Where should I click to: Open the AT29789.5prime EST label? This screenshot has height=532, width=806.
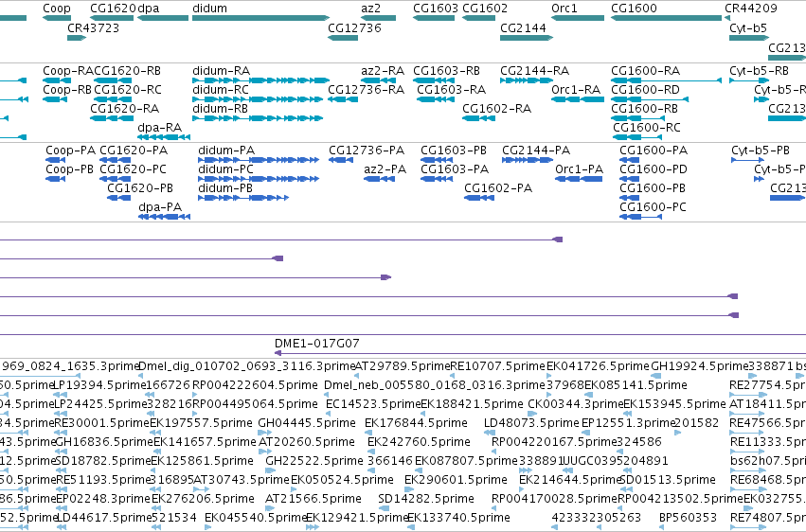(403, 366)
